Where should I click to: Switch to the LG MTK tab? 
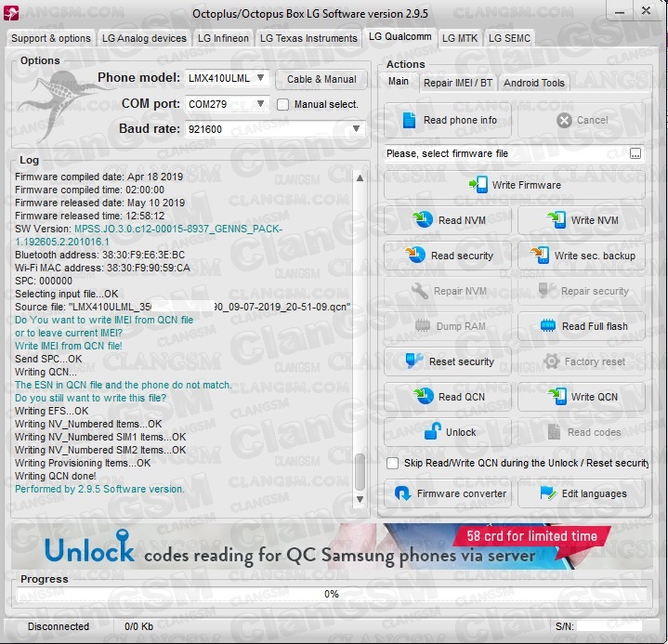click(x=460, y=38)
